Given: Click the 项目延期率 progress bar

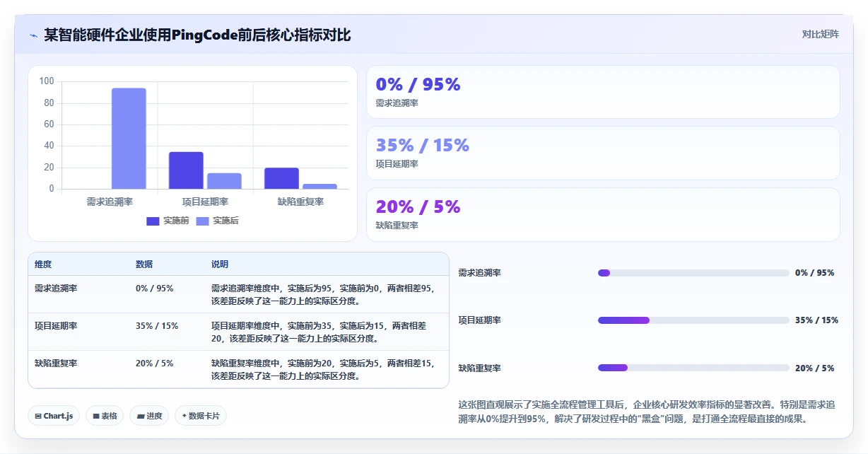Looking at the screenshot, I should pyautogui.click(x=693, y=320).
